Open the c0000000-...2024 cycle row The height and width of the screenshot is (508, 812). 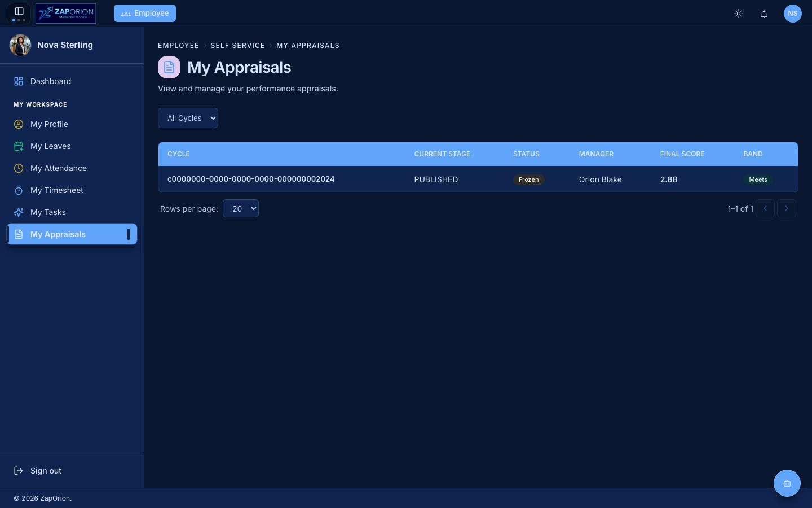tap(478, 179)
